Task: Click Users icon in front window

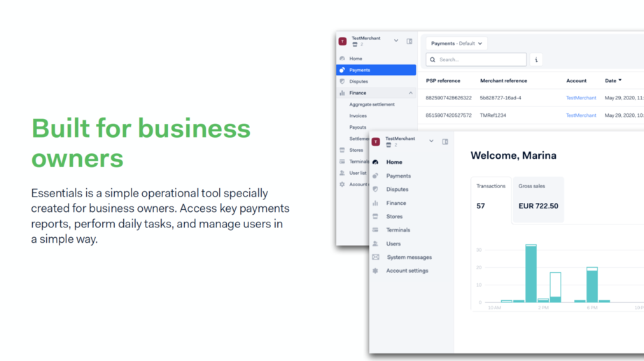Action: click(375, 243)
